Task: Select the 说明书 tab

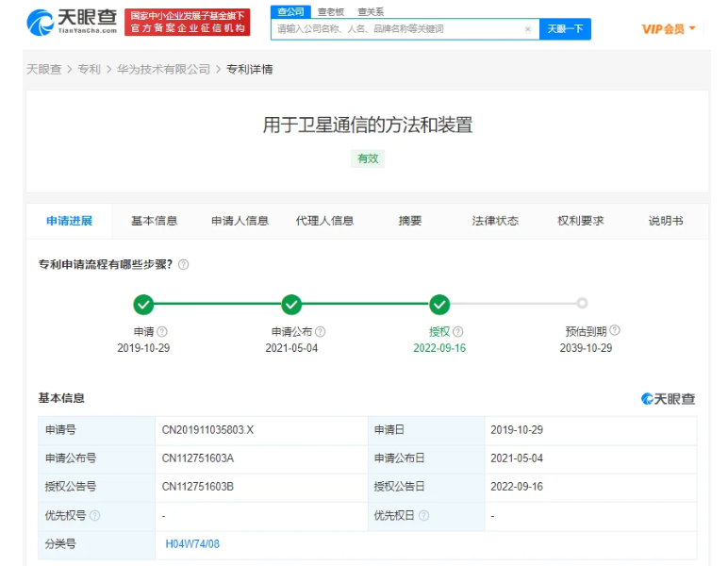Action: point(666,221)
